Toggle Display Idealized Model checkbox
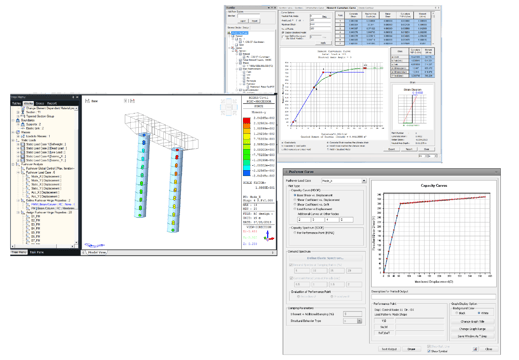The image size is (519, 360). (x=283, y=33)
